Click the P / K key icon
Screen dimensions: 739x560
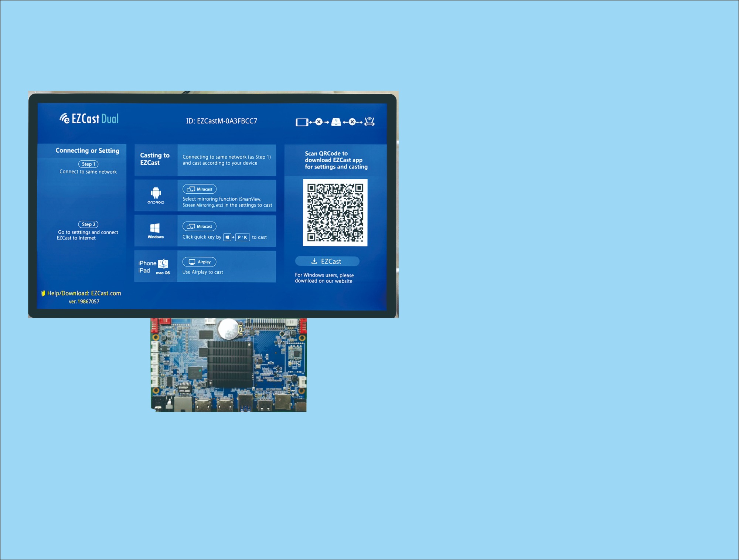click(x=242, y=237)
